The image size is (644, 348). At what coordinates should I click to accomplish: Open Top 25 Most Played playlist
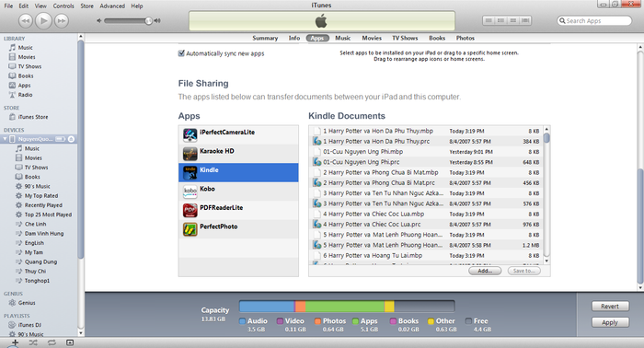(43, 215)
